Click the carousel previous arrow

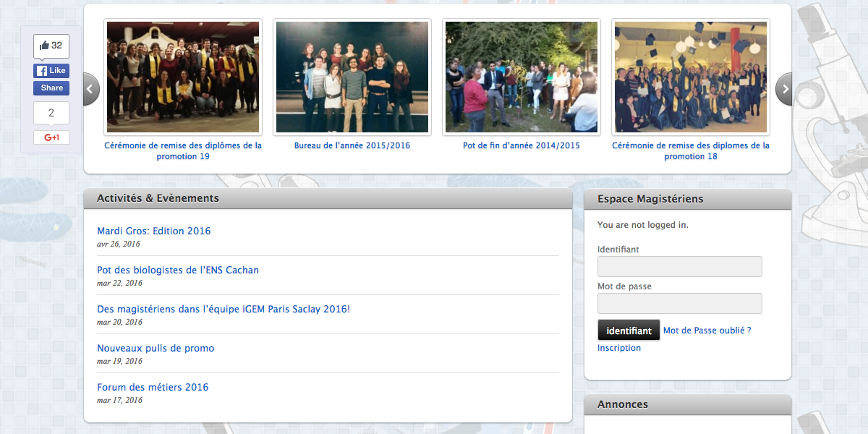click(x=90, y=89)
